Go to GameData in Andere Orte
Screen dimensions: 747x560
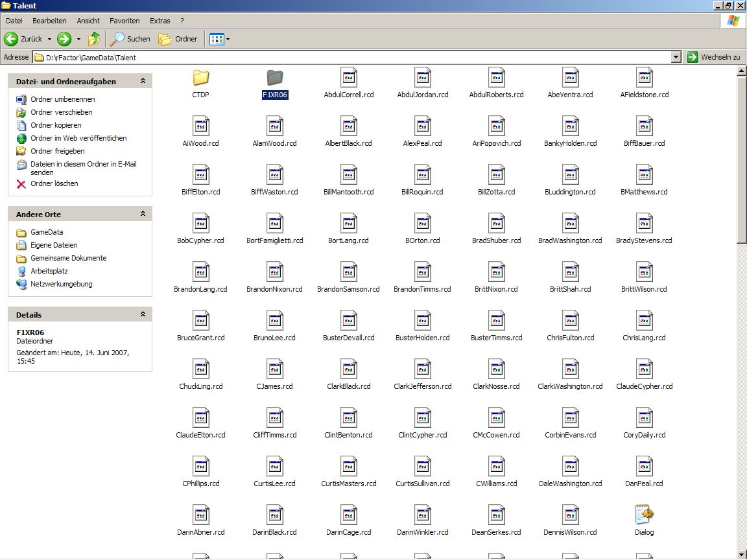[x=47, y=232]
